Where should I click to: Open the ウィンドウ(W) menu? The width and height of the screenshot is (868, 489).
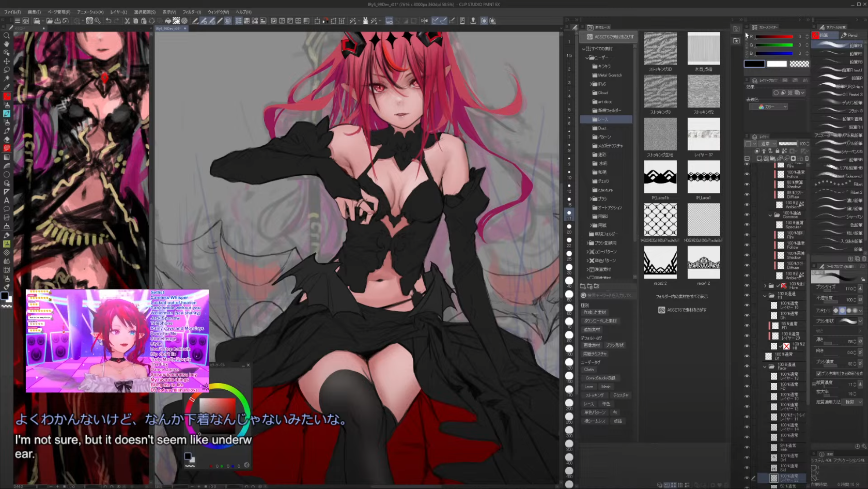[x=218, y=12]
